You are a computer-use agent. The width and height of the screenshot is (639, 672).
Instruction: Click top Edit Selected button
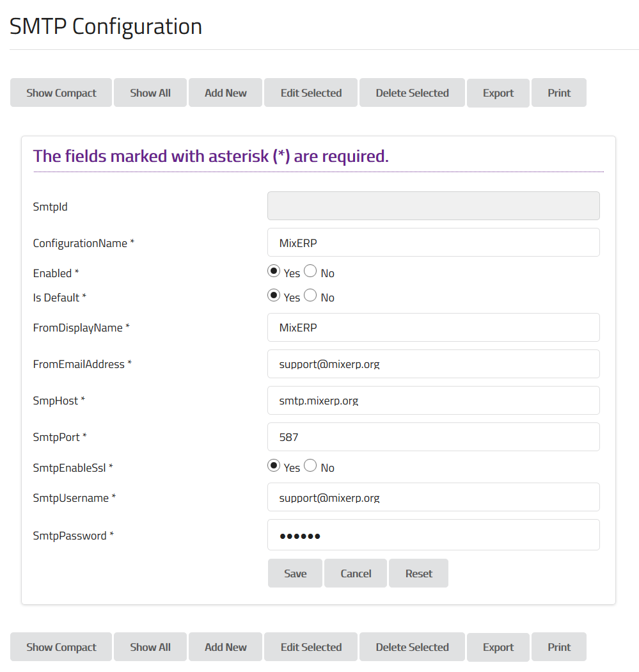pyautogui.click(x=311, y=93)
